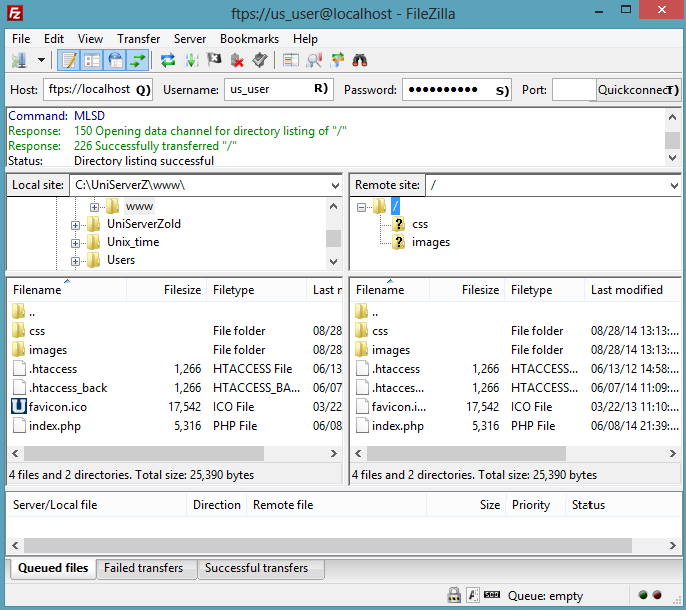Open the View menu
The width and height of the screenshot is (686, 610).
(90, 39)
